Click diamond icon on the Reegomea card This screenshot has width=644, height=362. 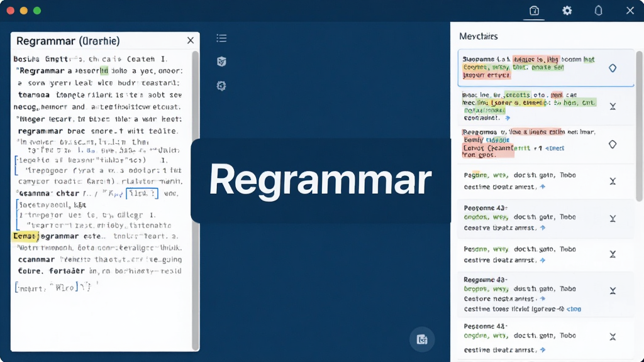pyautogui.click(x=613, y=145)
